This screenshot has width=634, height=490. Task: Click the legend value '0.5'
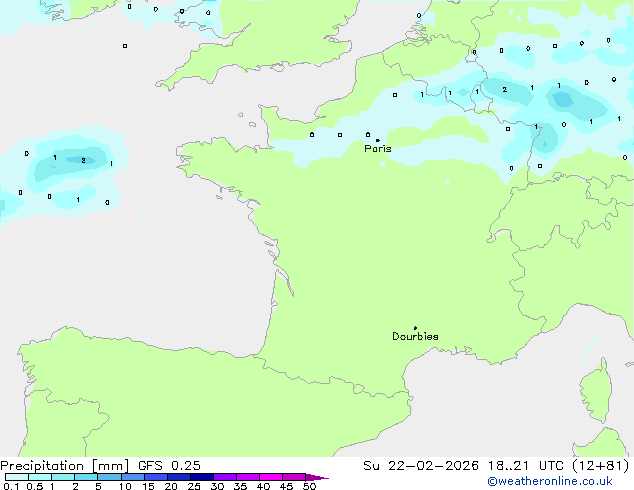(34, 486)
